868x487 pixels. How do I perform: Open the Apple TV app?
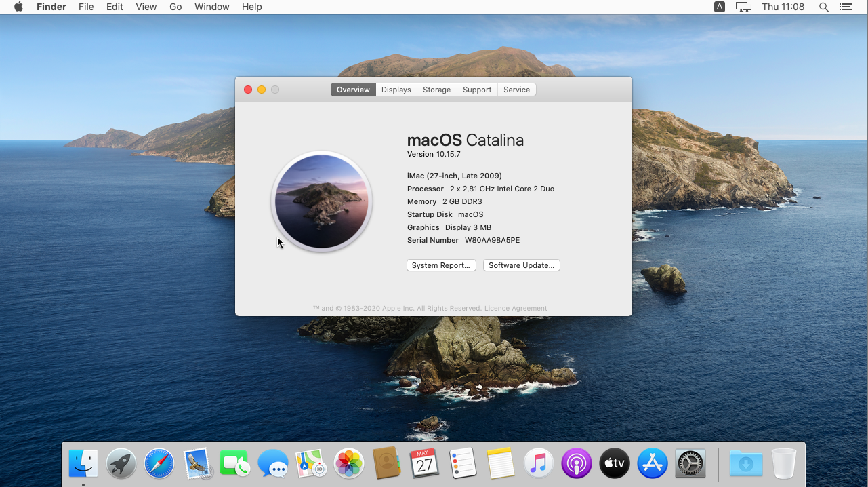pos(615,464)
